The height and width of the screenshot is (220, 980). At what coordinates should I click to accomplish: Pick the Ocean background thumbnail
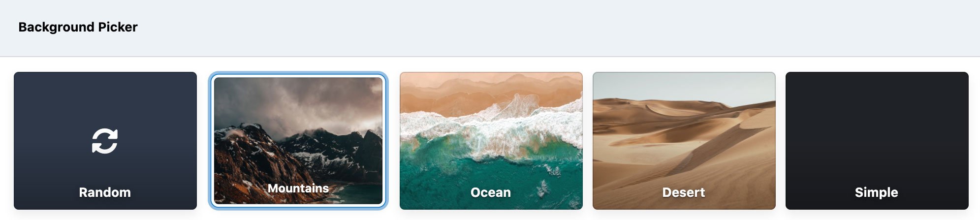[x=491, y=141]
